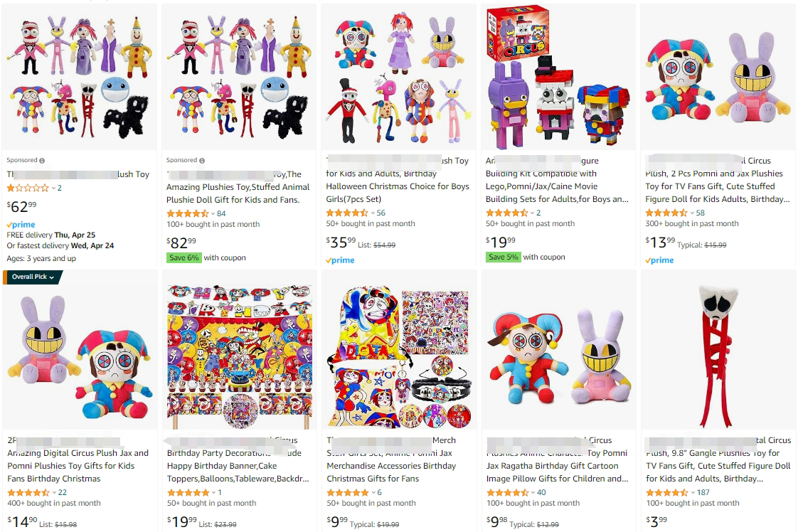Open the rating breakdown chevron beside 56 reviews
803x532 pixels.
[x=373, y=213]
